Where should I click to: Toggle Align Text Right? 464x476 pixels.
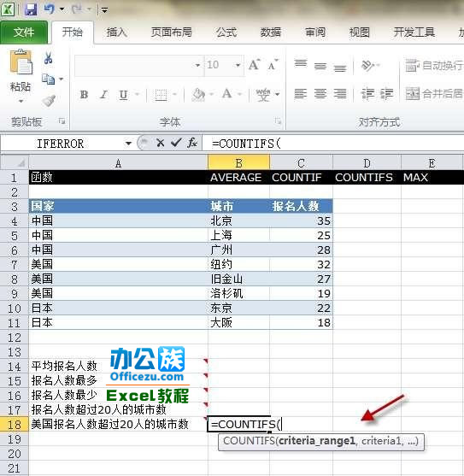[x=340, y=94]
